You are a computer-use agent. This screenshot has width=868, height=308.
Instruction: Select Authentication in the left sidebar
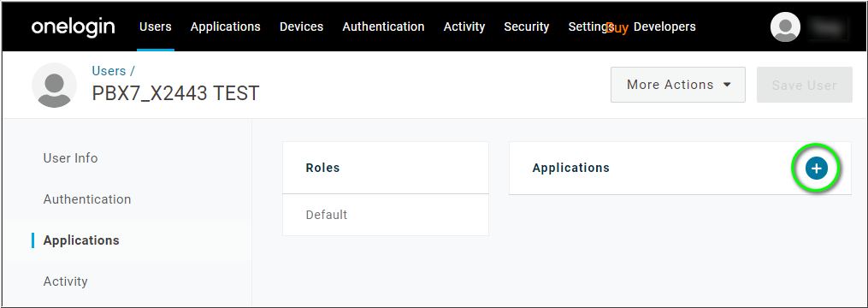pos(87,198)
